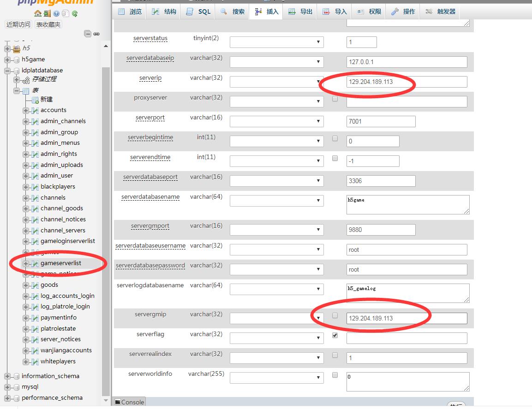Open function dropdown for serverport
The image size is (532, 409).
(276, 121)
